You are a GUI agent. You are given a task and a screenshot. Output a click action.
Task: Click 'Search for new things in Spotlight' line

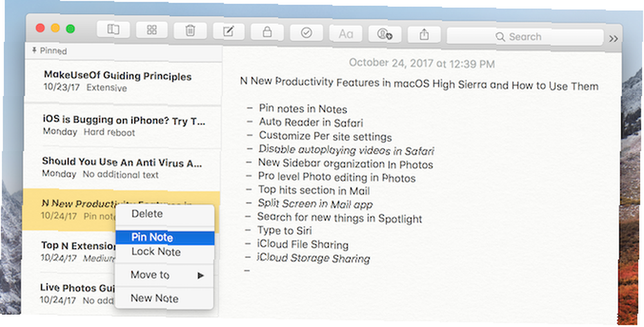point(339,218)
